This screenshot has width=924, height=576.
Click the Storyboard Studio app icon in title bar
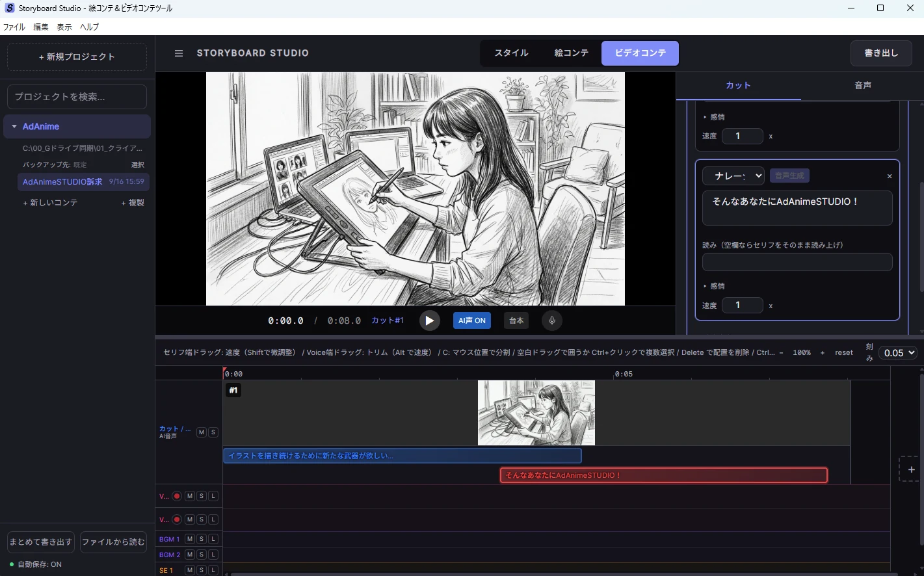point(10,8)
